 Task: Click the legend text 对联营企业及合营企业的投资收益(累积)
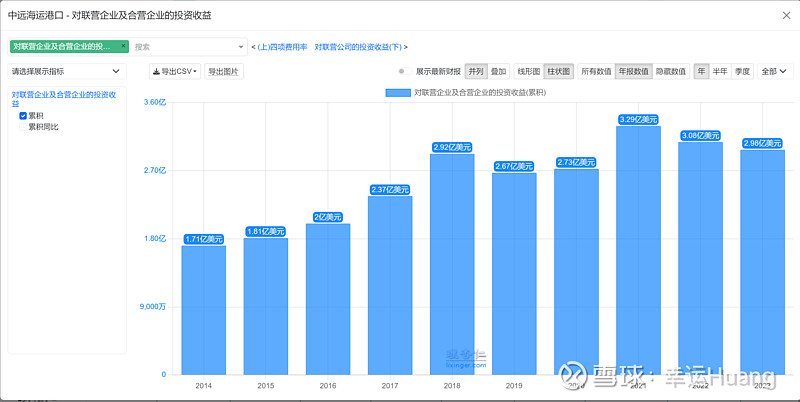click(x=480, y=93)
